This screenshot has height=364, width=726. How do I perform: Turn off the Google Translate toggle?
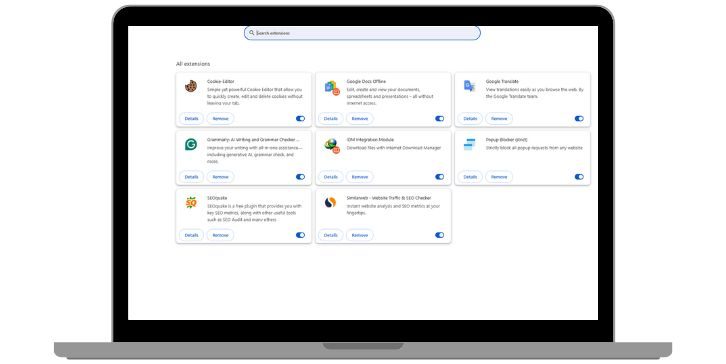pyautogui.click(x=579, y=119)
